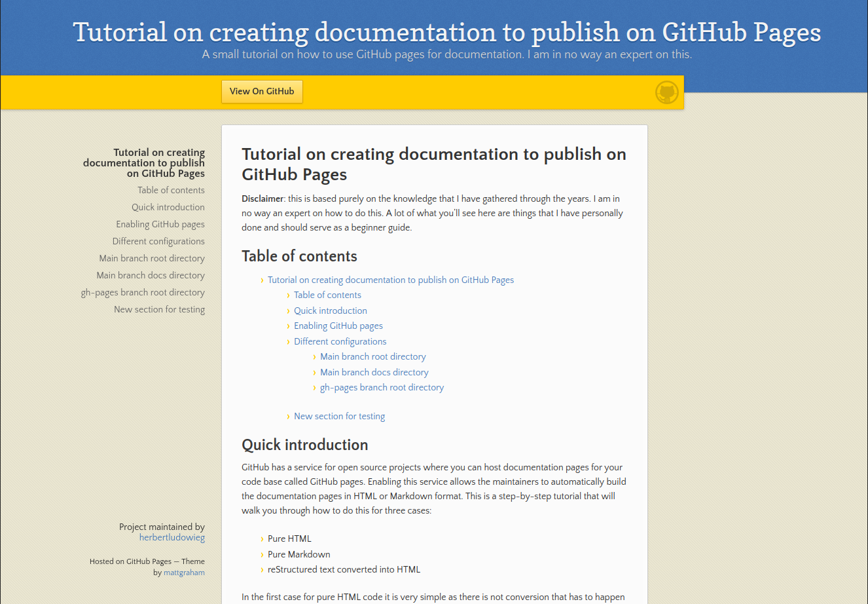Click the bold Disclaimer word
Viewport: 868px width, 604px height.
click(262, 198)
